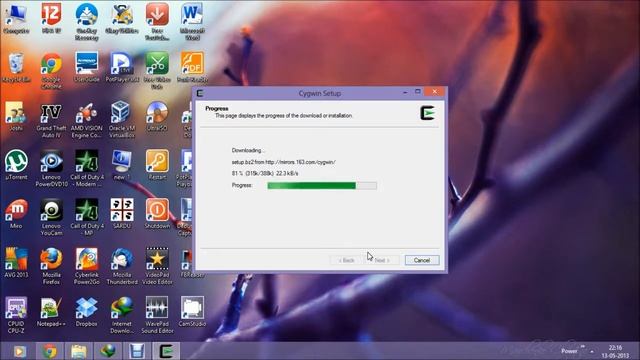This screenshot has height=360, width=640.
Task: Open Chrome from the taskbar
Action: (x=49, y=351)
